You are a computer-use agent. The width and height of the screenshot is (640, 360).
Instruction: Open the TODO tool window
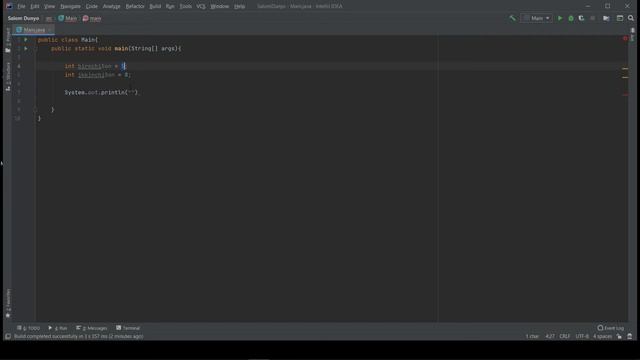tap(29, 328)
